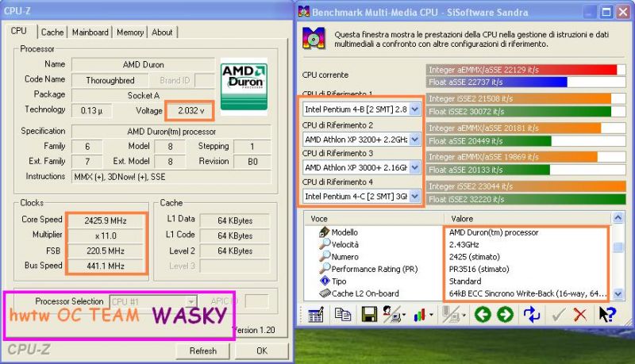Click the bar chart icon in Sandra toolbar

(x=420, y=315)
